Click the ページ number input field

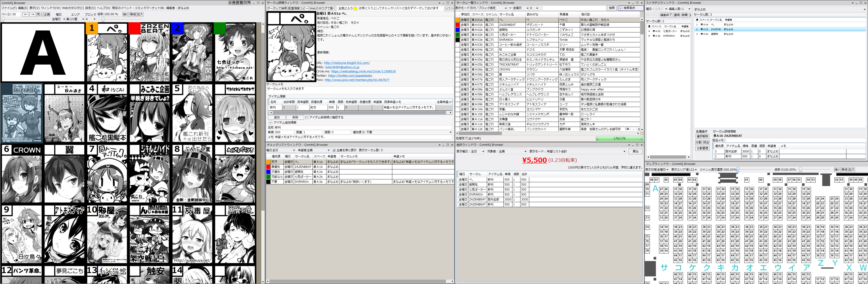click(x=16, y=14)
